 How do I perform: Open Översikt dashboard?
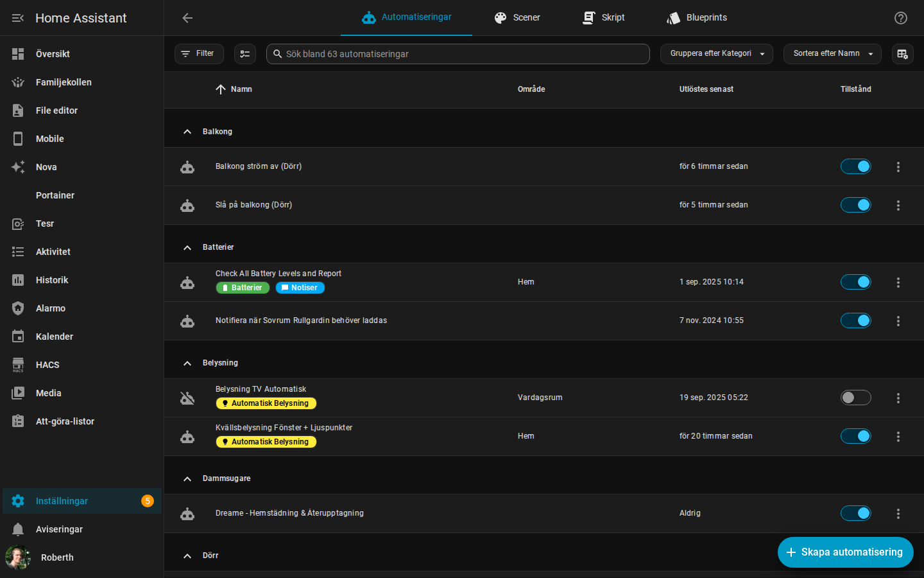coord(82,54)
